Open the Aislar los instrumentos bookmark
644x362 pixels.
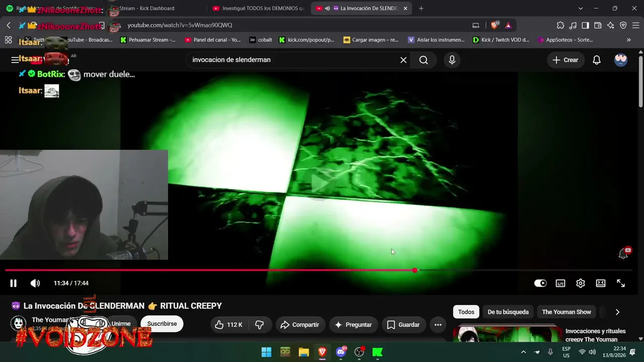[x=437, y=40]
